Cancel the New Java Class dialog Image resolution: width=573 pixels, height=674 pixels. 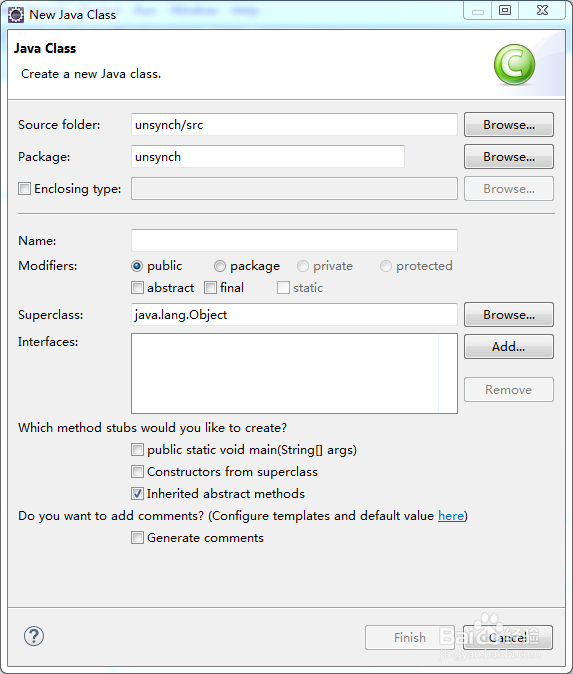point(508,637)
